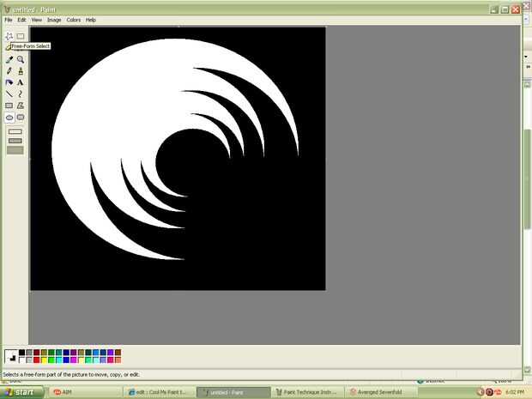Pick the light gray swatch
The image size is (532, 399).
pyautogui.click(x=29, y=360)
